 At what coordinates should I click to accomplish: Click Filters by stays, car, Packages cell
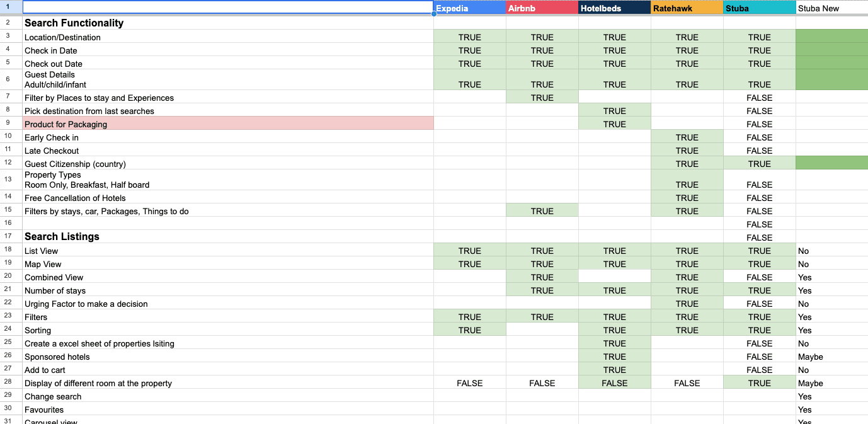(x=228, y=210)
